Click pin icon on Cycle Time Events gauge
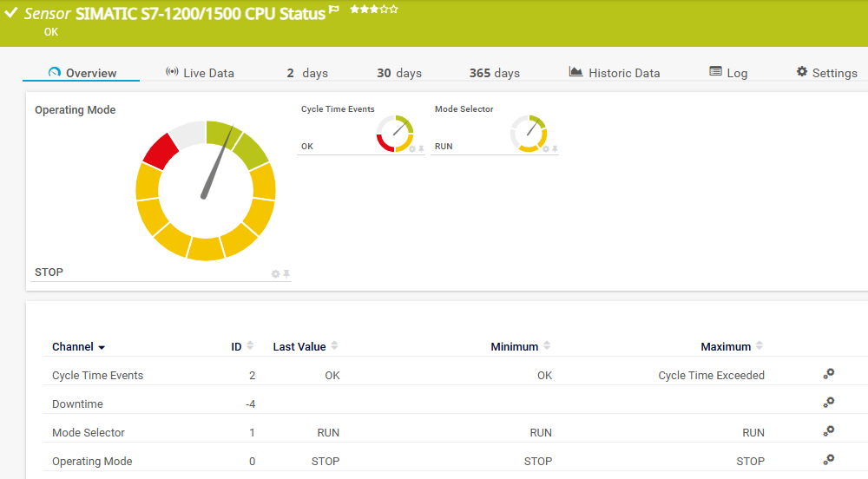Viewport: 868px width, 479px height. tap(421, 148)
